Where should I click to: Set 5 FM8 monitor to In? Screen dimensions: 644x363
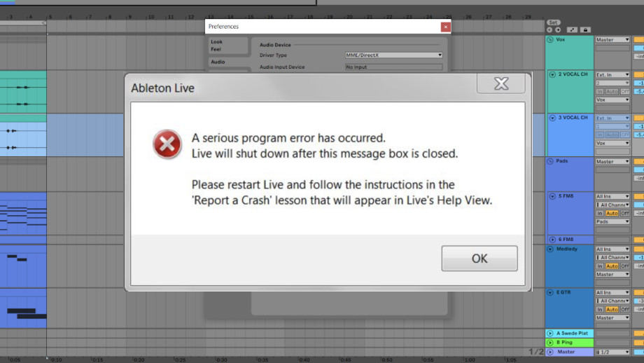pos(600,213)
